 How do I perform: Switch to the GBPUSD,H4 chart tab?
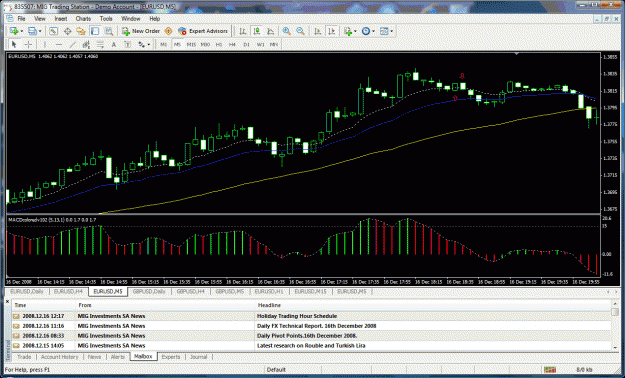191,292
